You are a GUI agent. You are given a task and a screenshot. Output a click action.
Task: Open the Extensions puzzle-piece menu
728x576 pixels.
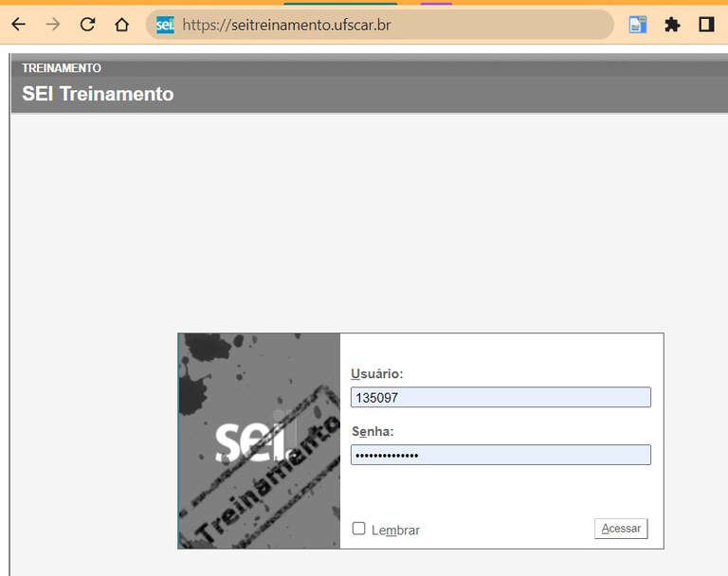click(672, 25)
